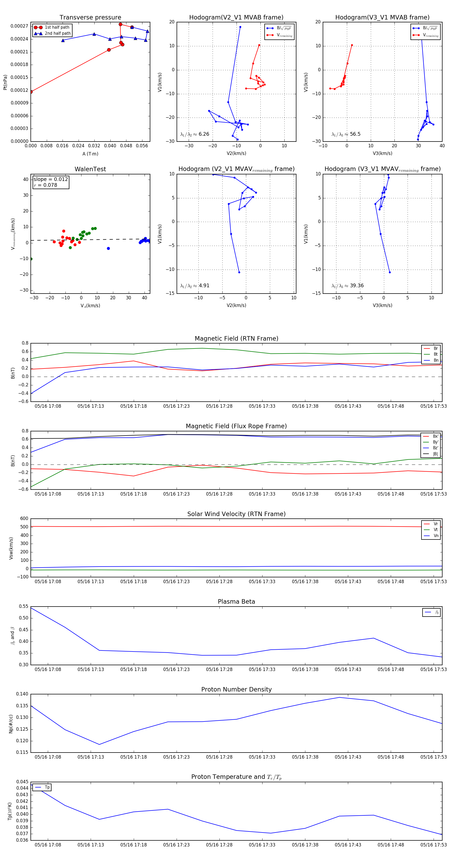
Task: Click the 'Hodogram (V3_V1 MVAVremaining frame)' title
Action: click(382, 169)
